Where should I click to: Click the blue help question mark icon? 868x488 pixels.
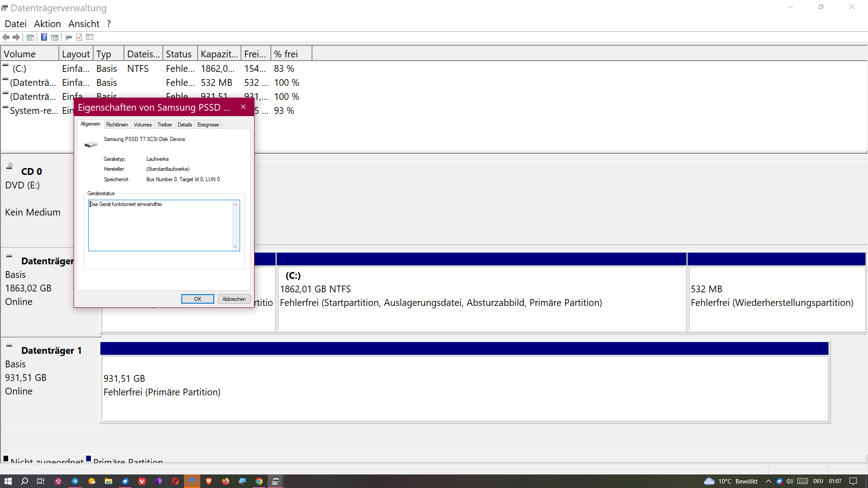pyautogui.click(x=44, y=37)
